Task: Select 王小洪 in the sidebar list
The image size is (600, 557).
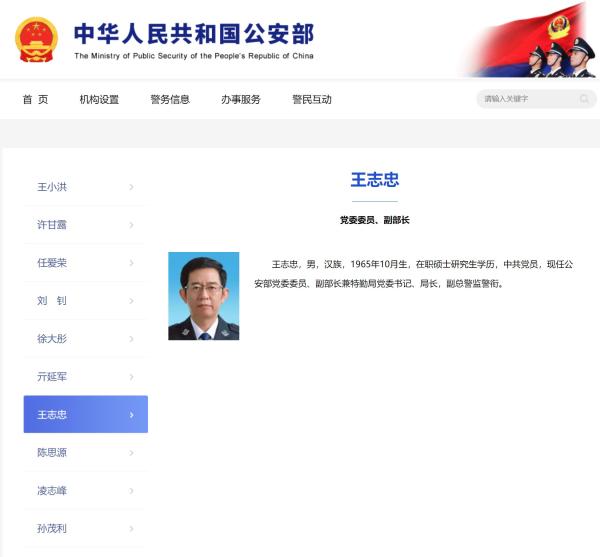Action: [86, 187]
